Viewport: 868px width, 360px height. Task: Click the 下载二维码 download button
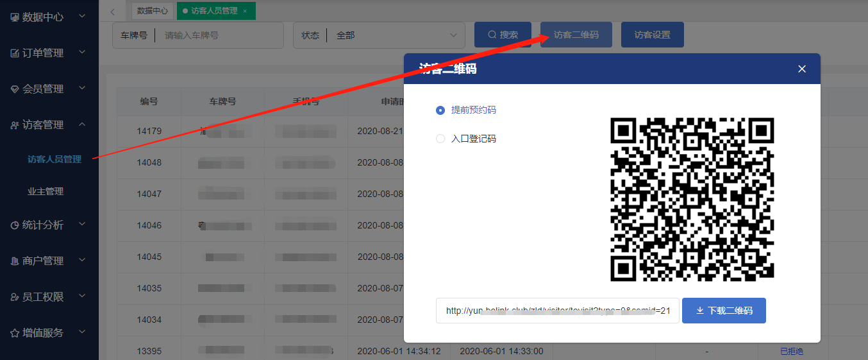[x=724, y=311]
